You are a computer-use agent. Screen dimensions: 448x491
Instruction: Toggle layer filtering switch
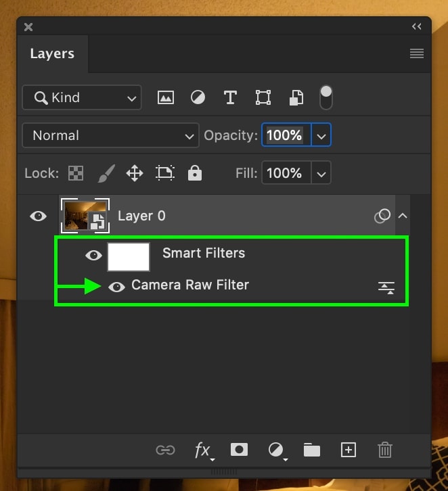pyautogui.click(x=326, y=97)
